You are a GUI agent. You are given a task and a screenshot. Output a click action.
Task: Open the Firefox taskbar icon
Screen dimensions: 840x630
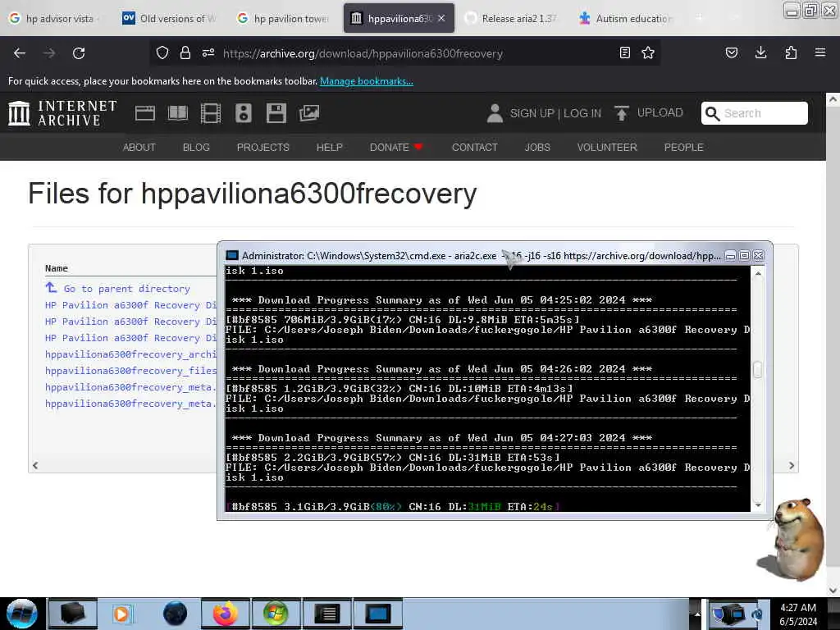point(226,614)
